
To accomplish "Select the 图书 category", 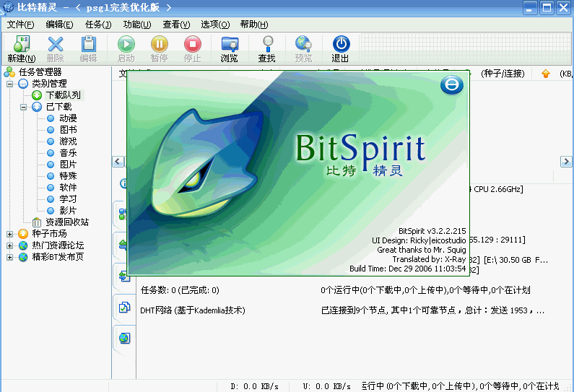I will pos(68,129).
